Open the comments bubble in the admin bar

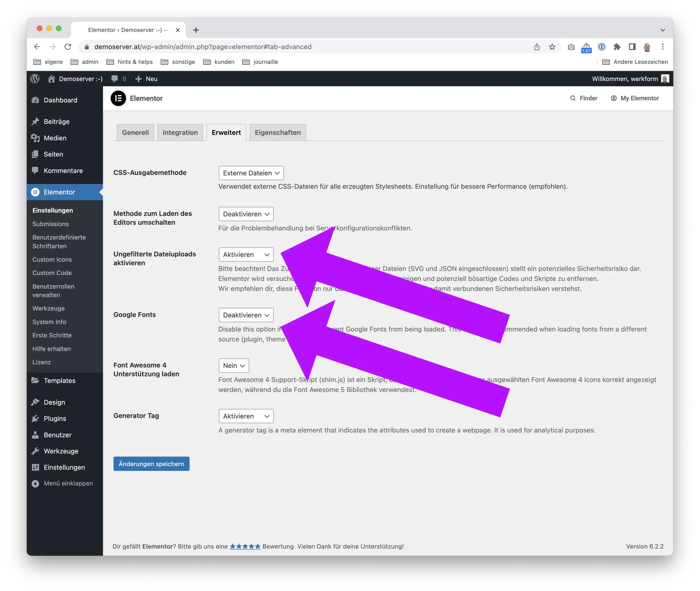tap(119, 79)
